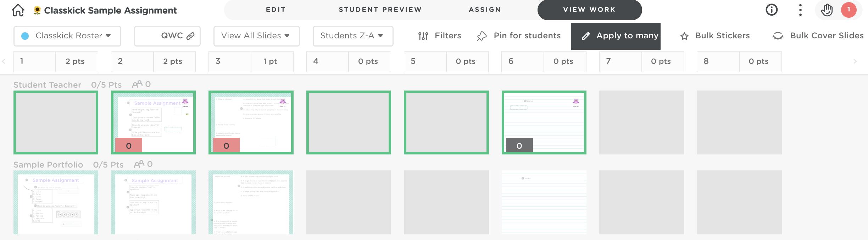This screenshot has height=240, width=868.
Task: Show next slides with right arrow
Action: (855, 61)
